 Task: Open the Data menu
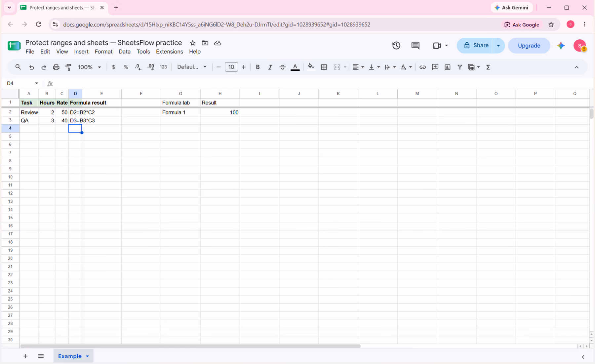tap(124, 52)
